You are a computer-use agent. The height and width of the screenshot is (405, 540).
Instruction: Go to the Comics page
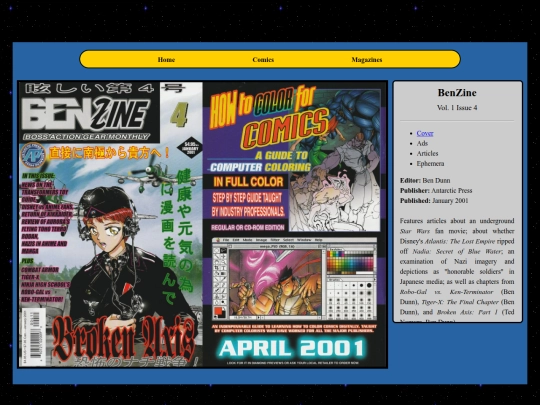[263, 60]
